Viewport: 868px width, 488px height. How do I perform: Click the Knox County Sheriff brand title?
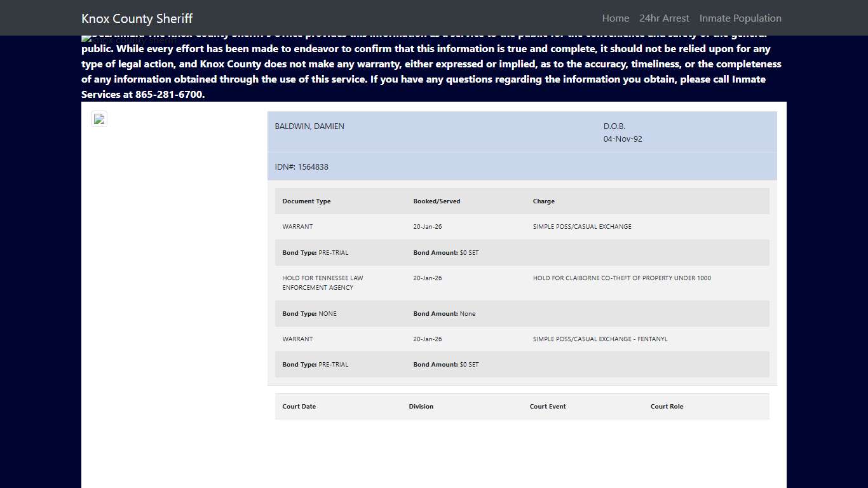tap(137, 18)
